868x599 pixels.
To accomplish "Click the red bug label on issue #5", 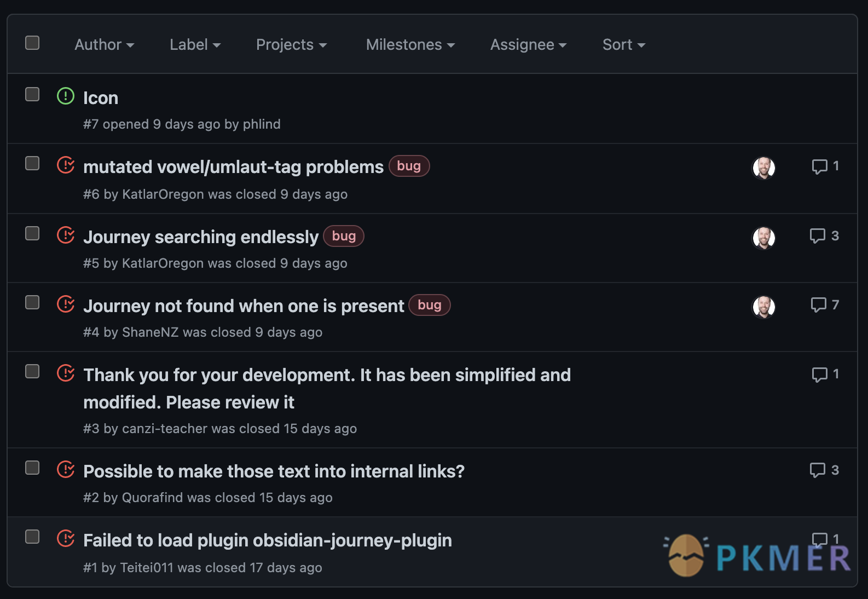I will point(344,236).
